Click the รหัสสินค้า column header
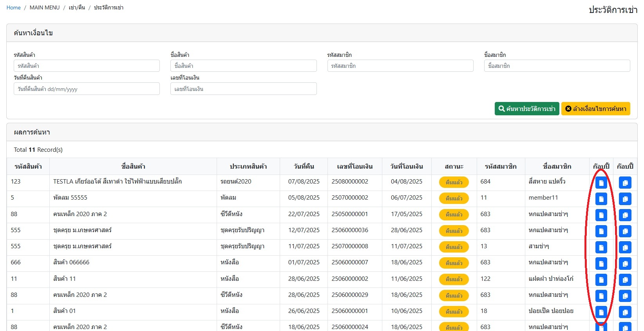 tap(28, 166)
